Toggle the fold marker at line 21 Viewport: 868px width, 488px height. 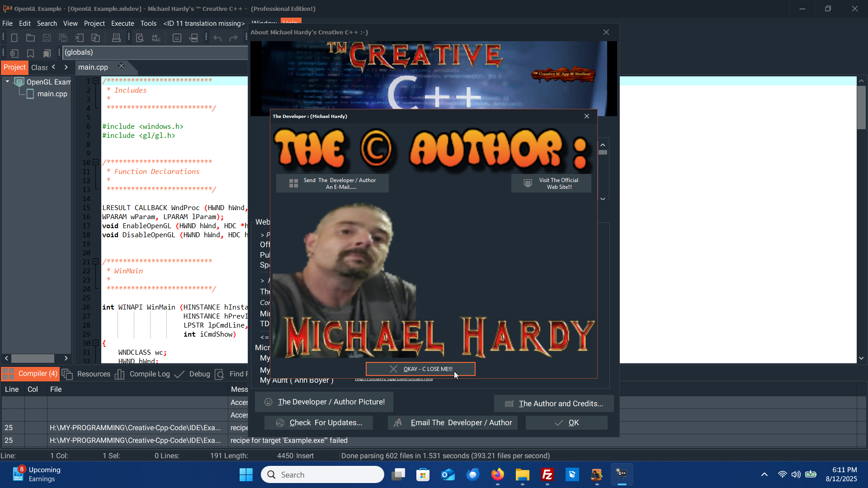point(95,262)
